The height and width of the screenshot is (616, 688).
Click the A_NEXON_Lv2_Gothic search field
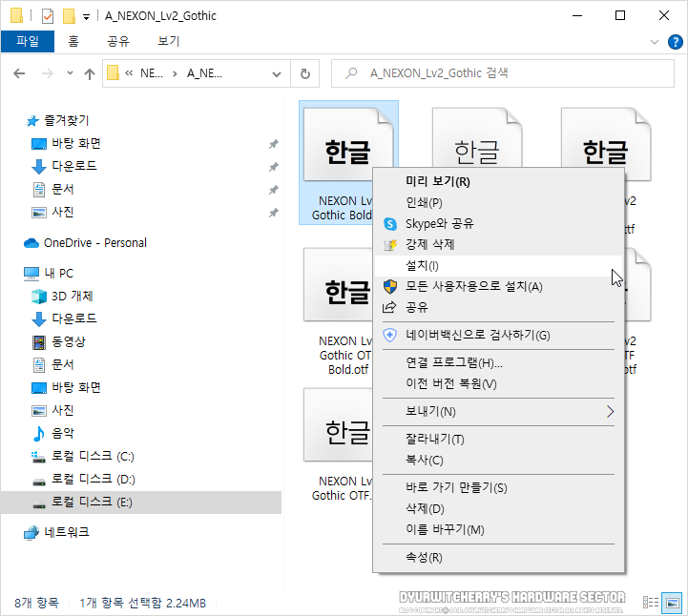503,73
